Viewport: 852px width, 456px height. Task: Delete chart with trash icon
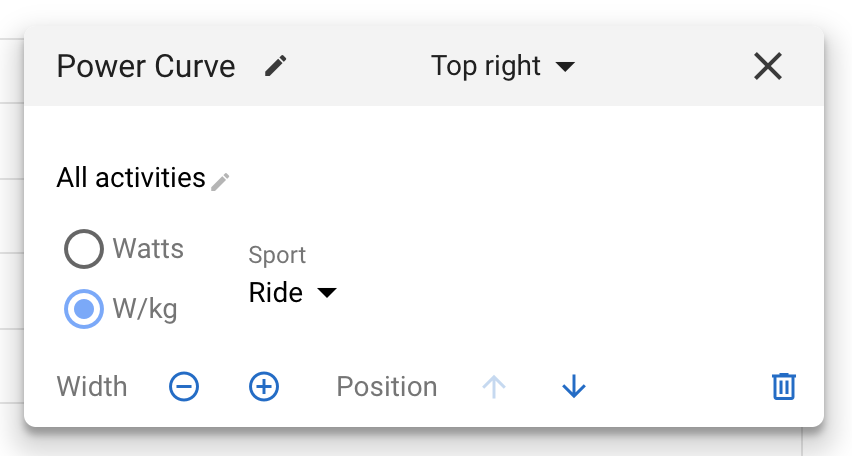pos(784,387)
